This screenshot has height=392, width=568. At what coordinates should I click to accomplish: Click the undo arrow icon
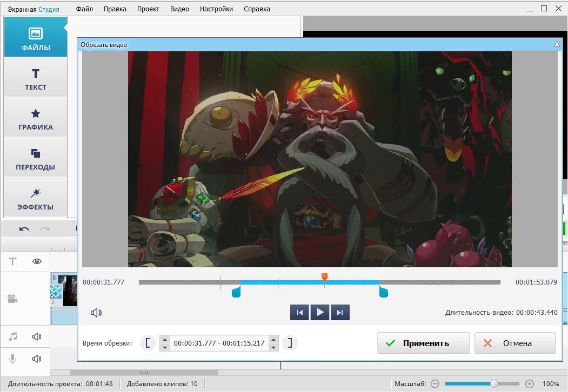(24, 229)
